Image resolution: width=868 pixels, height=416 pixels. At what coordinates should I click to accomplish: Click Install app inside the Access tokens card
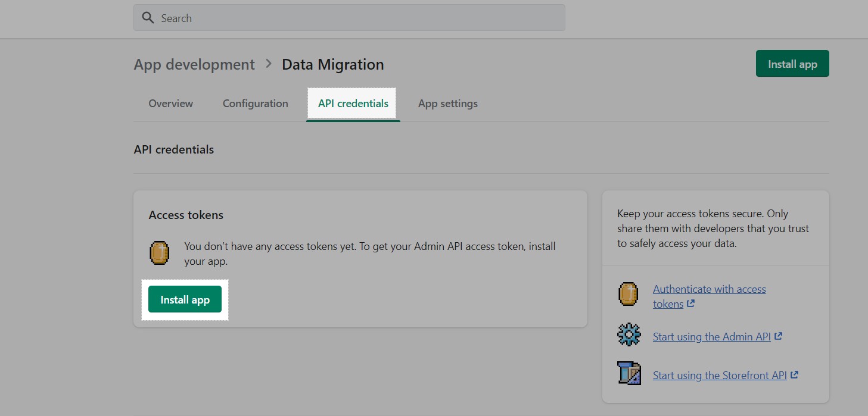(x=185, y=299)
